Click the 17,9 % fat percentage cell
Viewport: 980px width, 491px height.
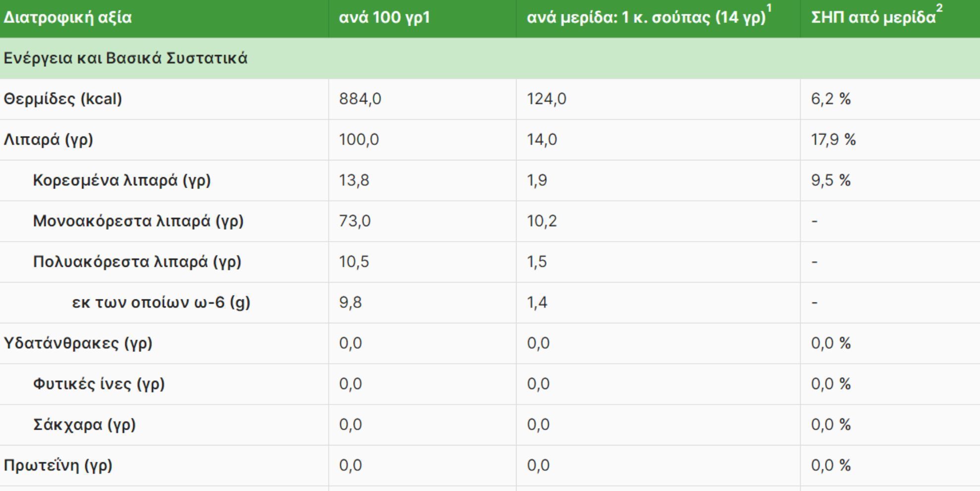click(x=833, y=140)
